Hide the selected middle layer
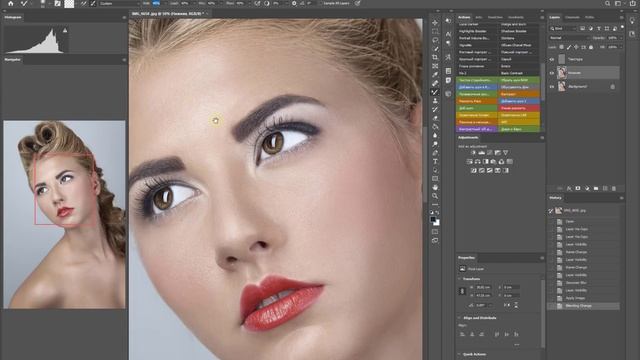The width and height of the screenshot is (640, 360). pyautogui.click(x=552, y=73)
